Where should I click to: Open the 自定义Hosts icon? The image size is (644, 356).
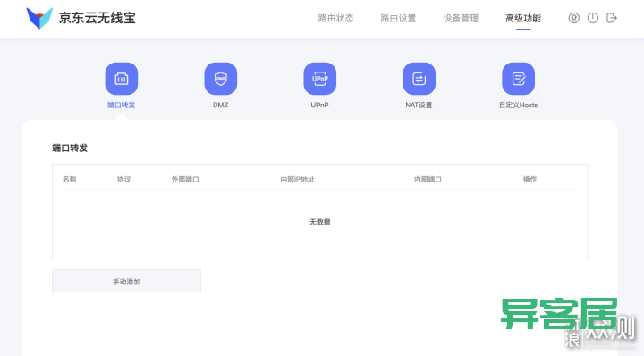click(x=518, y=79)
